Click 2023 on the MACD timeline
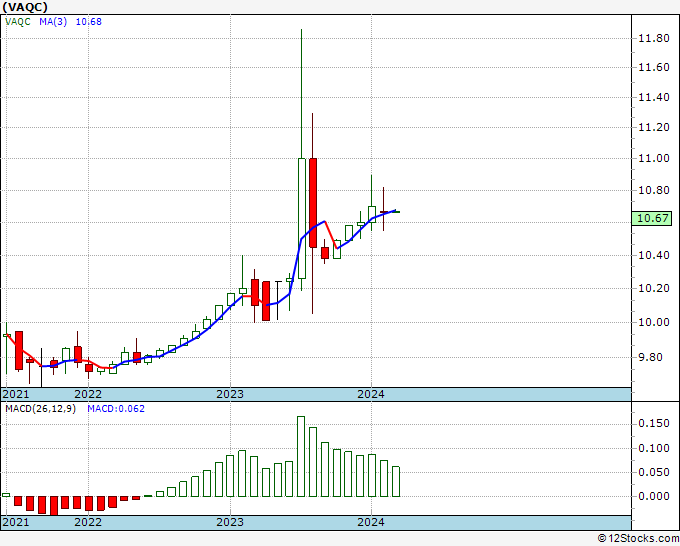The image size is (680, 546). point(230,522)
